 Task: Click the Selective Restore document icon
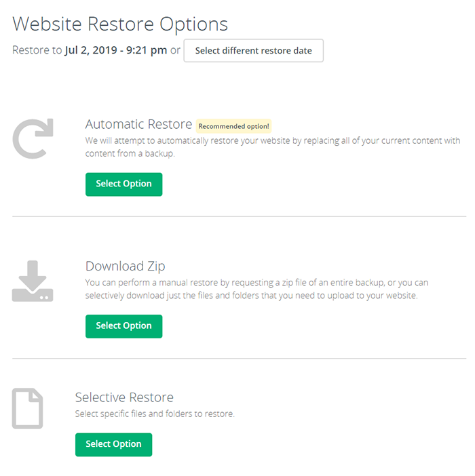27,408
